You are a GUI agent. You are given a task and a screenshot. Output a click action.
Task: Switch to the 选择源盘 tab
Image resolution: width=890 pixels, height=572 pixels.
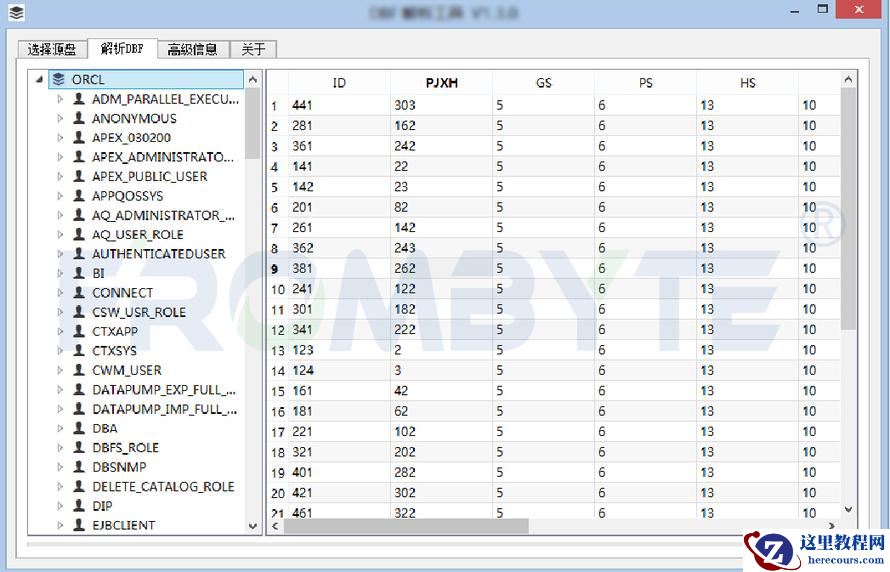(x=52, y=49)
